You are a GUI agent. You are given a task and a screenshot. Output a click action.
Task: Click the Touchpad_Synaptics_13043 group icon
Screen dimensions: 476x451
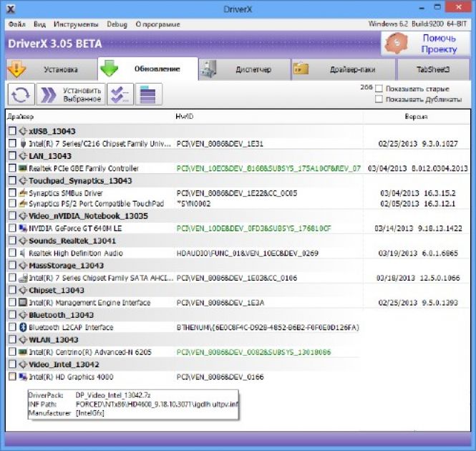(x=23, y=180)
